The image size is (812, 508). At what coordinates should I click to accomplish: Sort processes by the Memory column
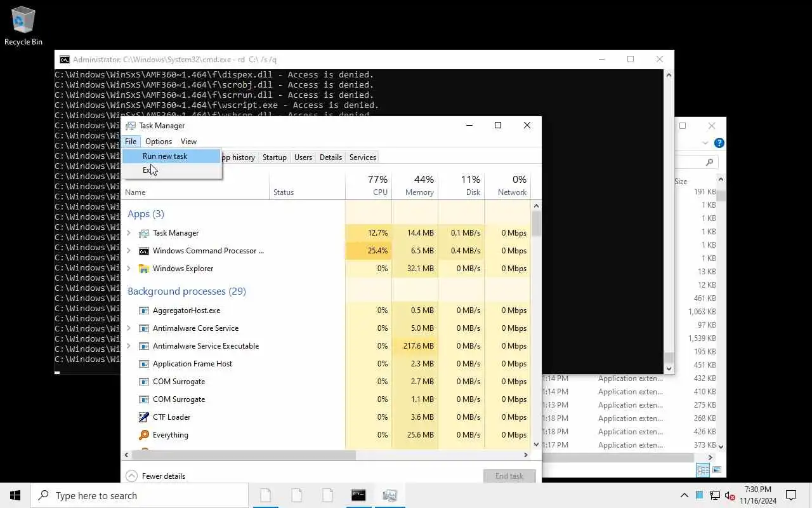point(415,185)
